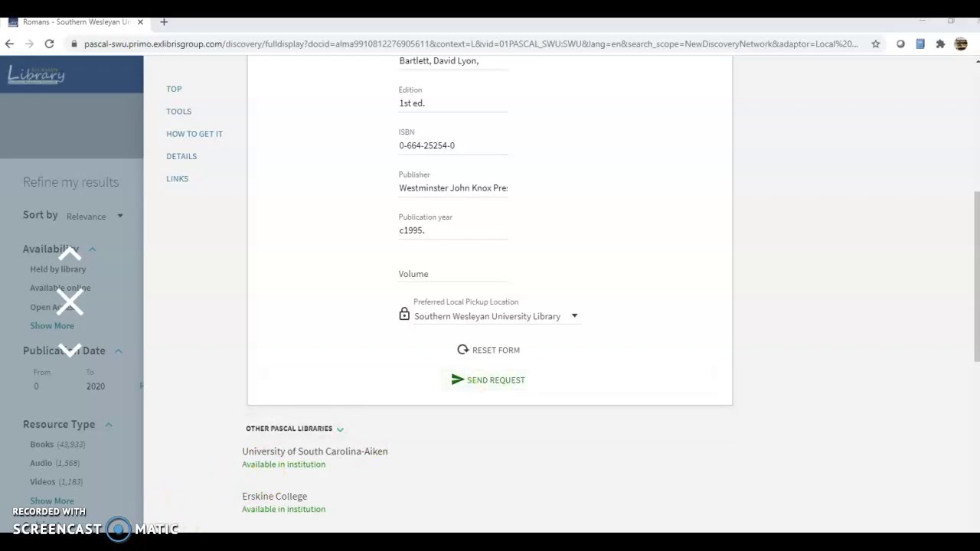Go to previous record arrow

(x=70, y=254)
